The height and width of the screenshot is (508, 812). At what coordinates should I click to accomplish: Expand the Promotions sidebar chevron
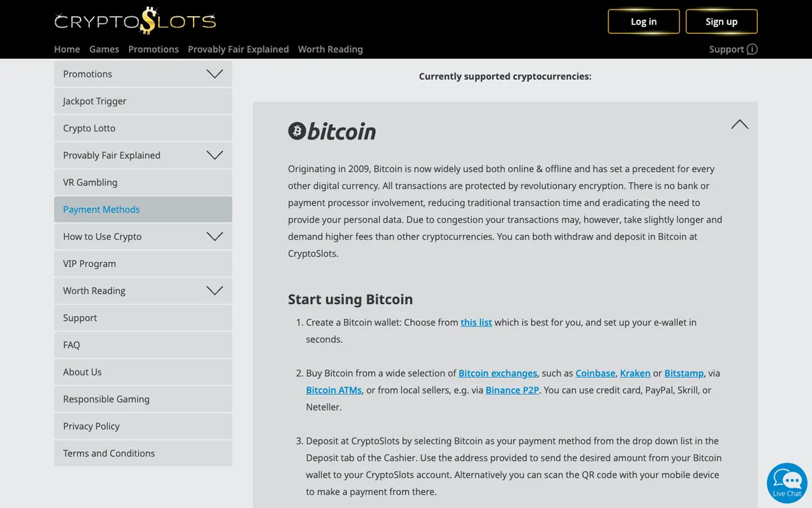pyautogui.click(x=215, y=74)
